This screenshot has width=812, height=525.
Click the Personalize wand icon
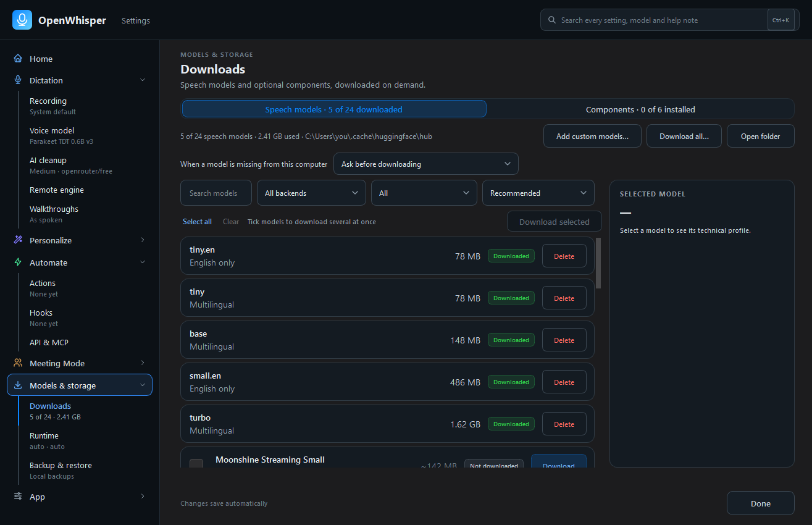[19, 240]
